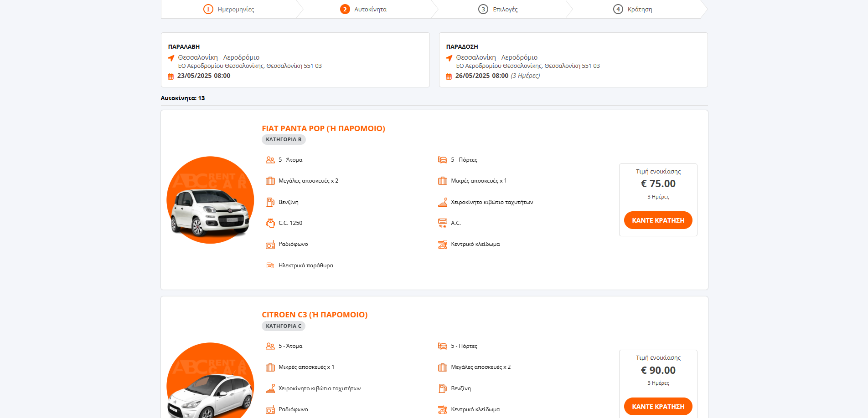The width and height of the screenshot is (868, 418).
Task: Click the Αυτοκίνητα: 13 count text
Action: tap(183, 98)
